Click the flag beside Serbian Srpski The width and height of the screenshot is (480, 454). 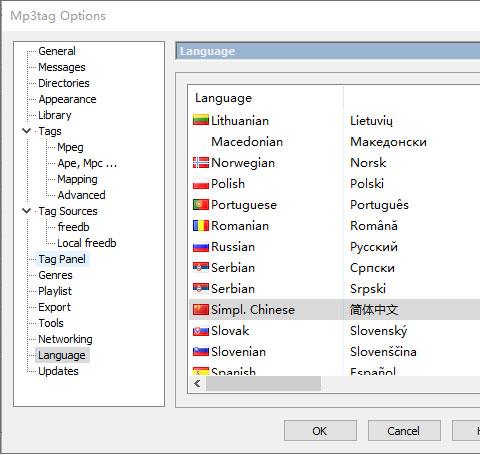tap(201, 289)
